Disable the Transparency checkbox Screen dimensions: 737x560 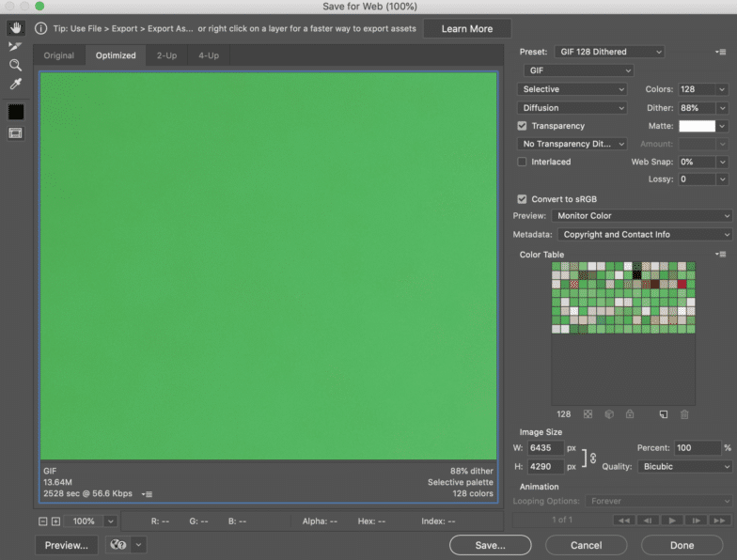pos(523,126)
